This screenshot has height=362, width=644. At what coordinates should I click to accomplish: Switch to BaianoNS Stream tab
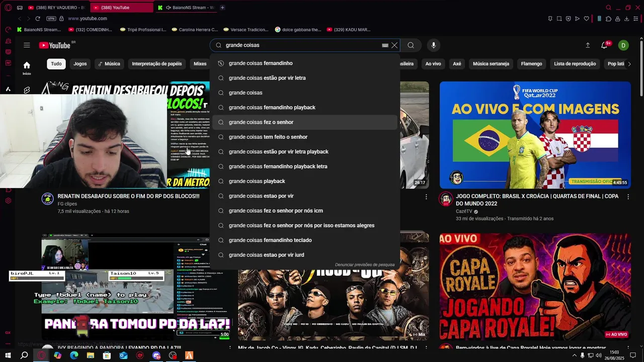[186, 8]
